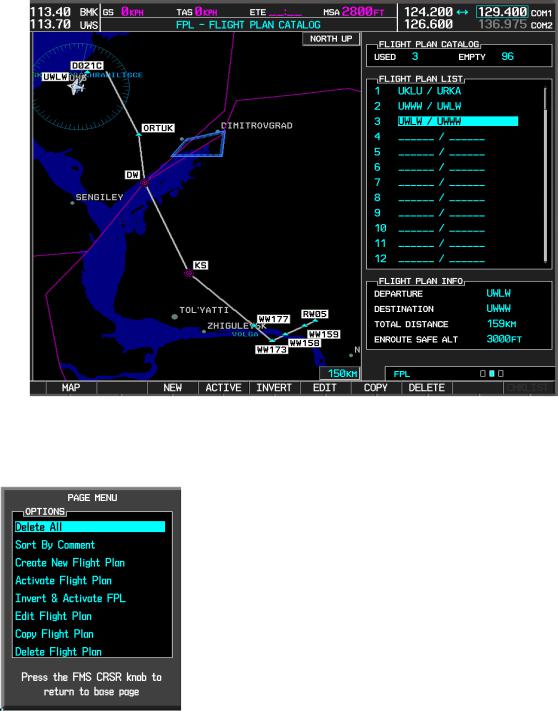Screen dimensions: 558x711
Task: Click the TOL'YATTI city marker
Action: 175,317
